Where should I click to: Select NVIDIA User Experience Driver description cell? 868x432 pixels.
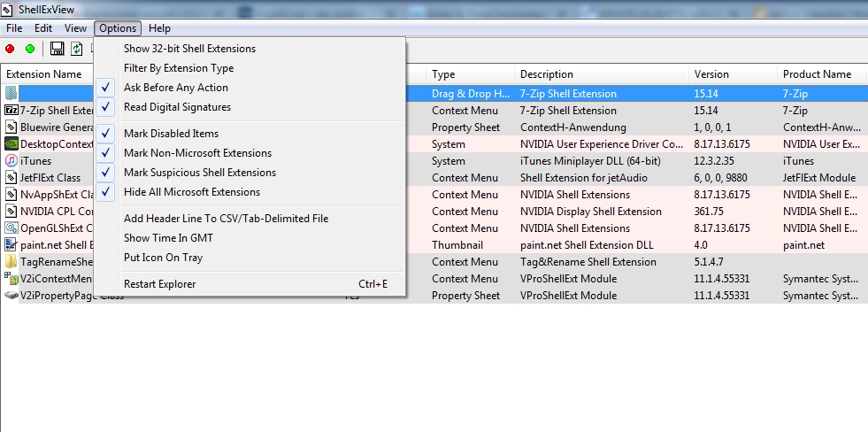(602, 144)
